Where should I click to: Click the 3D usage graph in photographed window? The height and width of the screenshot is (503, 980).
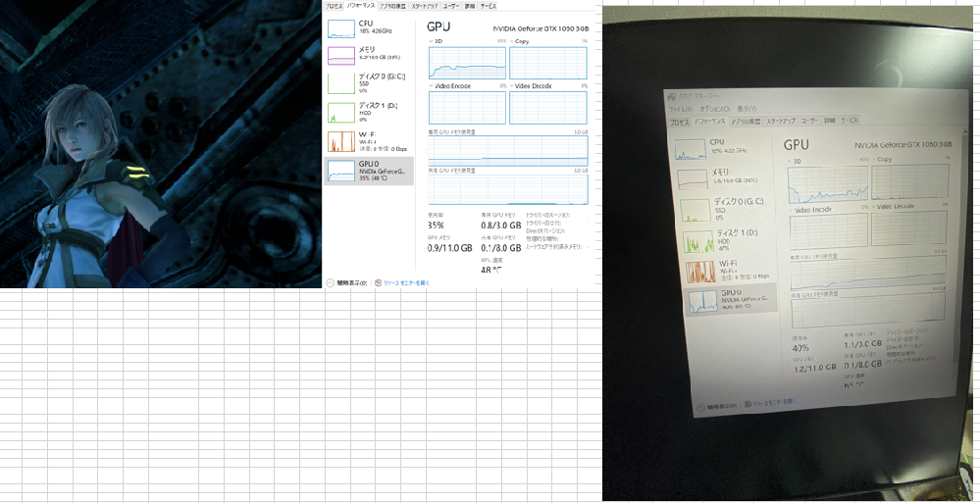tap(828, 184)
